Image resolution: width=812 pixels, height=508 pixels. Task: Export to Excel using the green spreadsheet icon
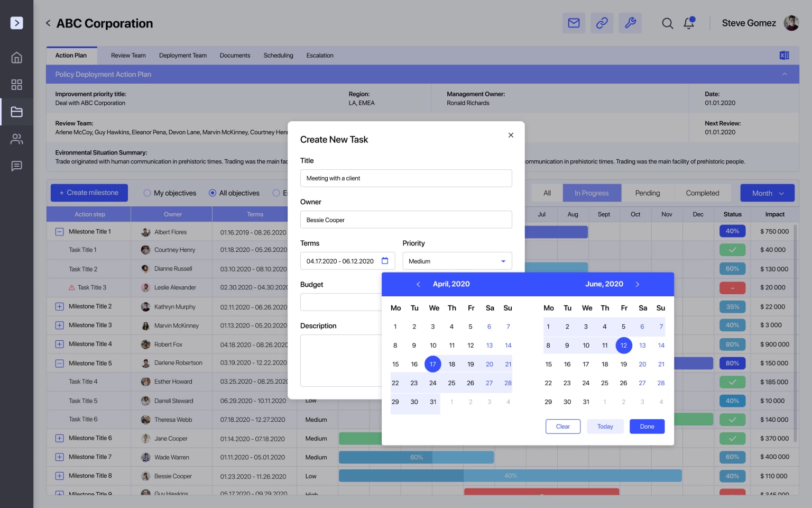pos(785,55)
